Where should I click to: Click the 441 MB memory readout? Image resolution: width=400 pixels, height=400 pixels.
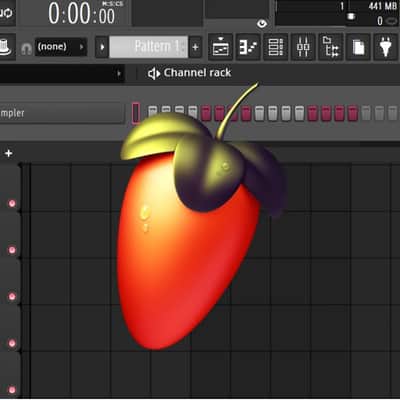pos(382,6)
